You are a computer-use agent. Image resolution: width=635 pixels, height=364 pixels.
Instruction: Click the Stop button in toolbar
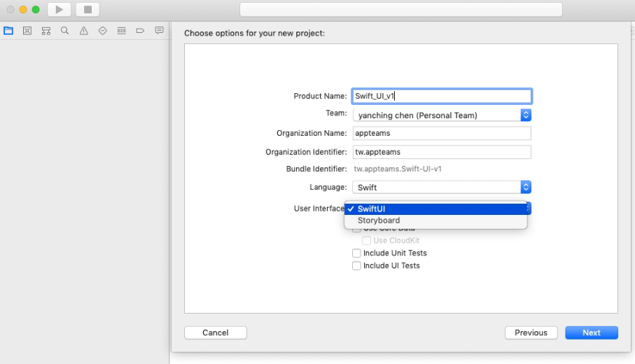pos(88,10)
